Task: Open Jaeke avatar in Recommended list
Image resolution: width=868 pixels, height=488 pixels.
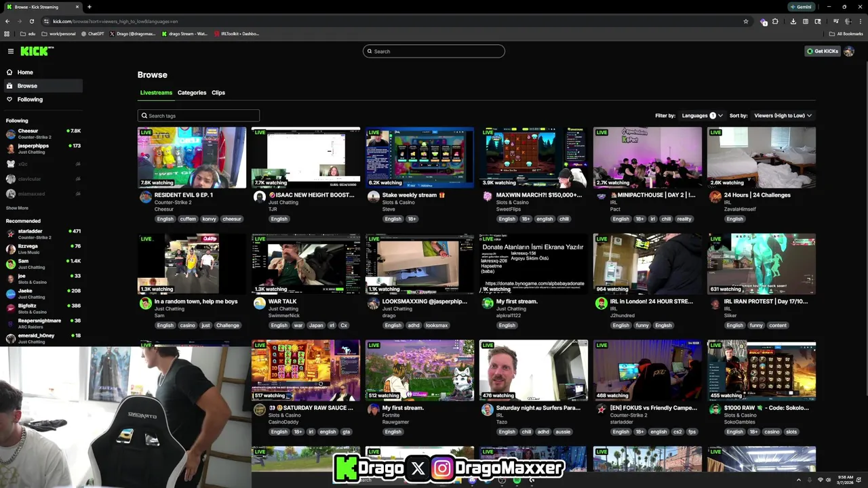Action: tap(10, 293)
